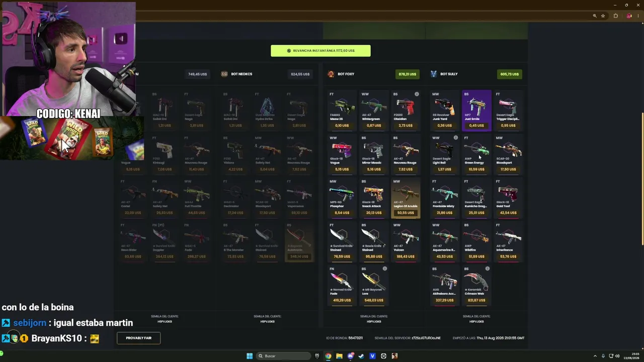The image size is (644, 362).
Task: Select the Glock-18 Snack Attack card
Action: coord(374,198)
